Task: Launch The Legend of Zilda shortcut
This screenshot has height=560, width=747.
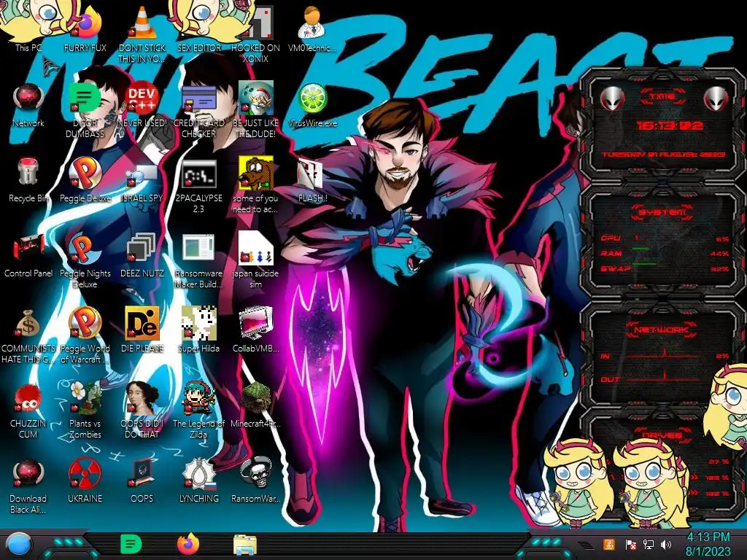Action: (198, 411)
